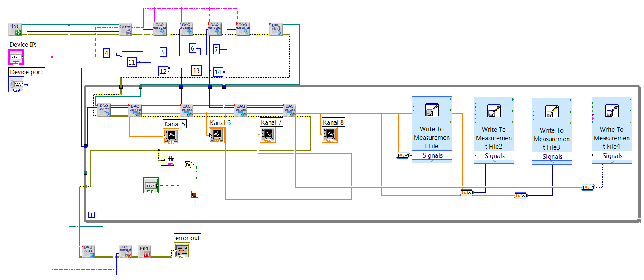This screenshot has height=280, width=644.
Task: Select the Connect VI node
Action: (125, 29)
